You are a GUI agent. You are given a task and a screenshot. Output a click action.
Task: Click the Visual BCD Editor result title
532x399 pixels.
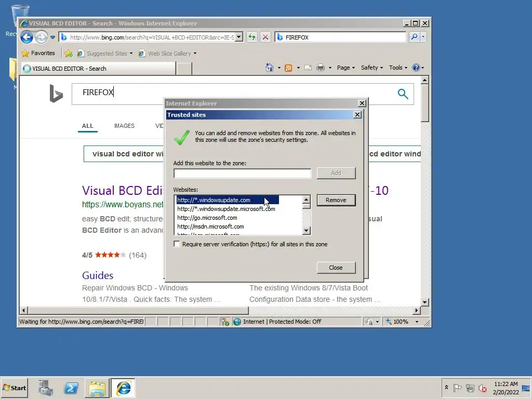123,191
